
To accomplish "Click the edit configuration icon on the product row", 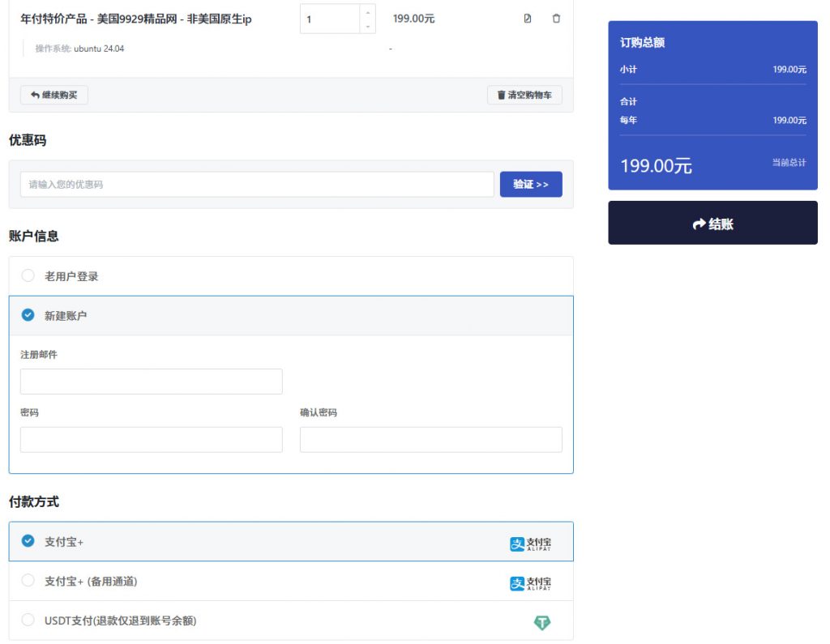I will coord(527,18).
